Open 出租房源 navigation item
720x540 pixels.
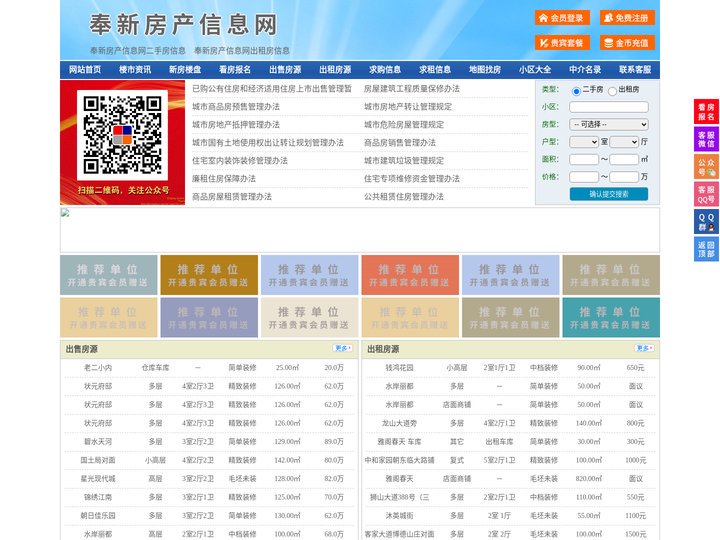tap(335, 70)
